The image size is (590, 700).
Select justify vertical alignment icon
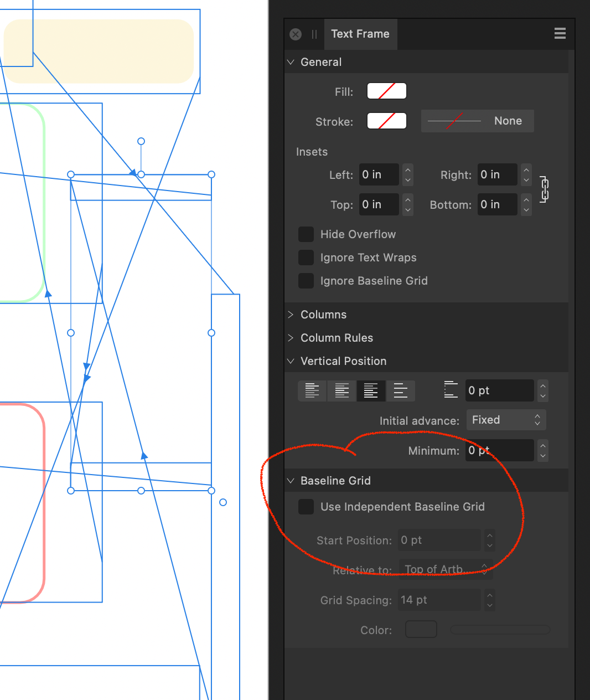[x=401, y=390]
